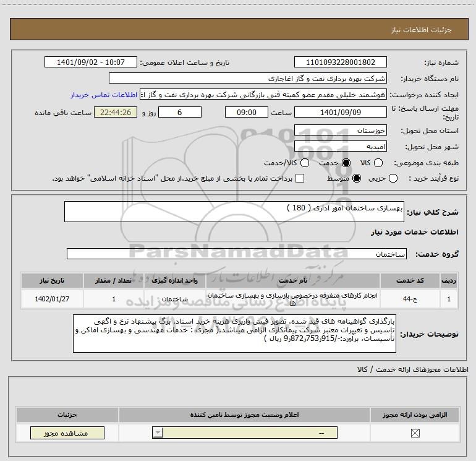
Task: Toggle Islamic treasury bonds payment checkbox
Action: pos(300,178)
